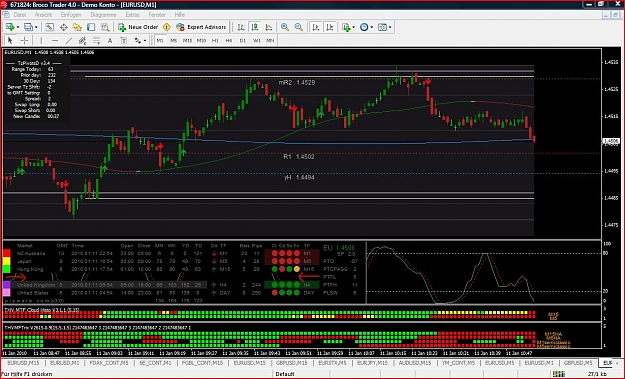Switch to the FGBL_CONT,M15 chart tab

tap(202, 363)
